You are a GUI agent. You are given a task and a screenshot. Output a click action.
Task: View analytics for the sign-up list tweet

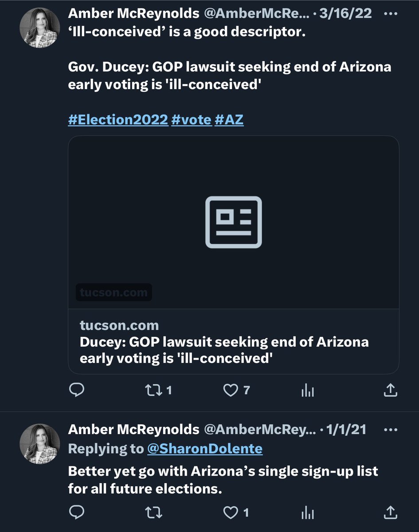[x=308, y=513]
